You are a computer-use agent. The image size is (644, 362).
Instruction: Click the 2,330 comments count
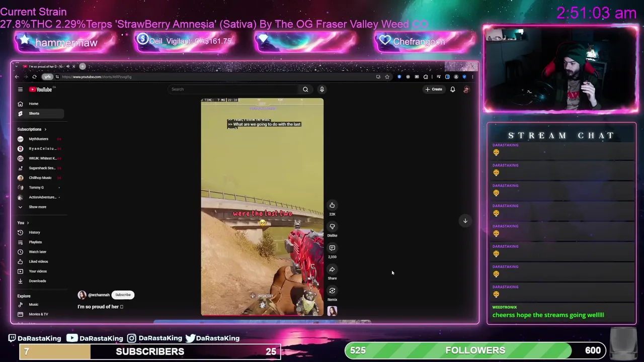click(332, 257)
